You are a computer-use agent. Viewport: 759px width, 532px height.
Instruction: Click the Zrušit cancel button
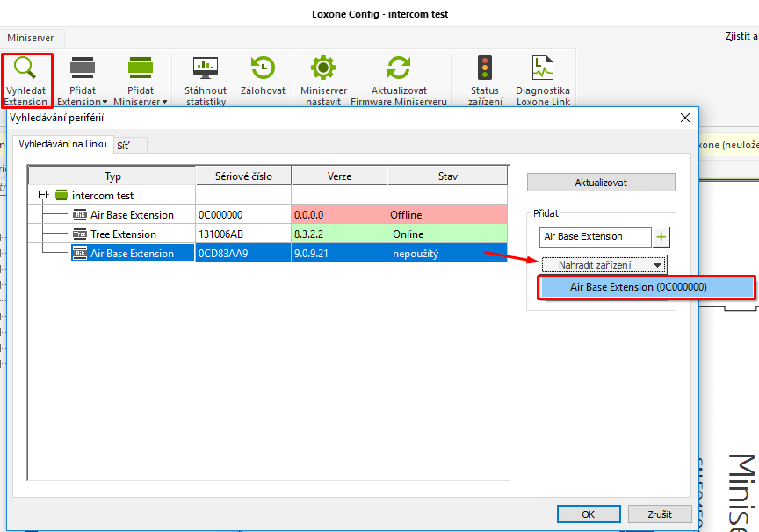(x=659, y=514)
